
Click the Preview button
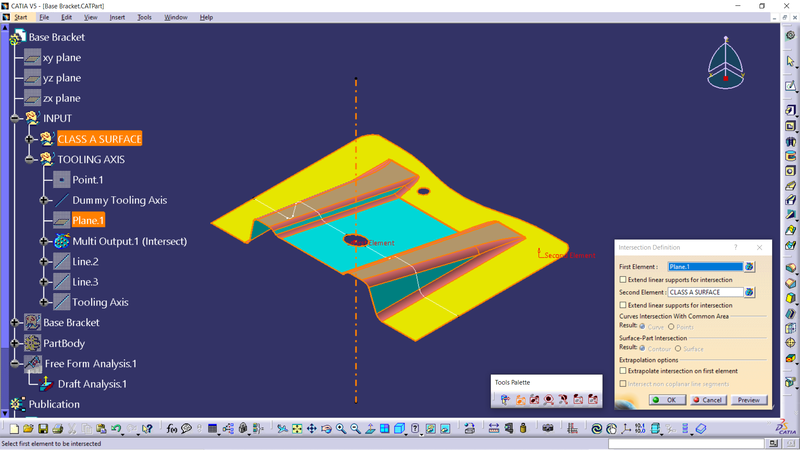pos(748,400)
